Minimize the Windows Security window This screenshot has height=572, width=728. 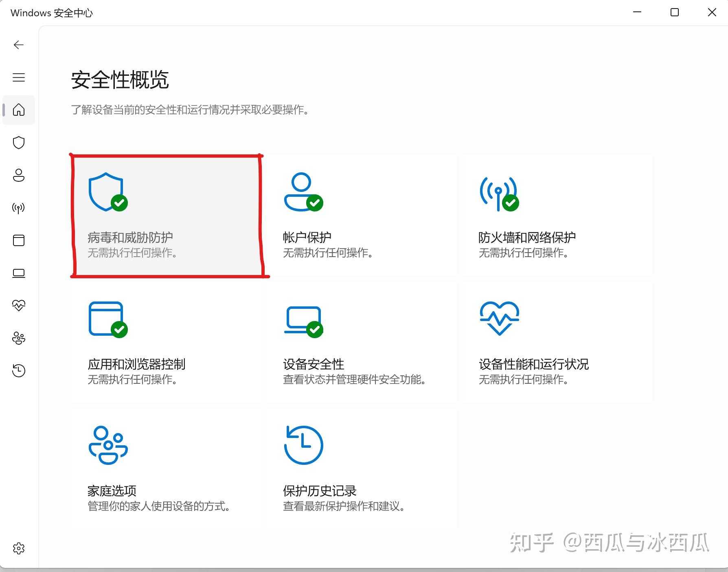pos(637,12)
